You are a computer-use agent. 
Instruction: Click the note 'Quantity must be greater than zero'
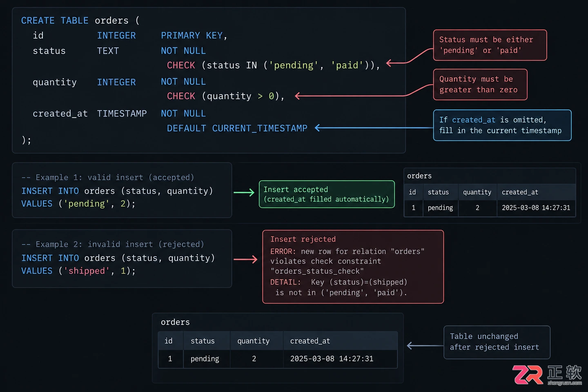click(x=480, y=85)
